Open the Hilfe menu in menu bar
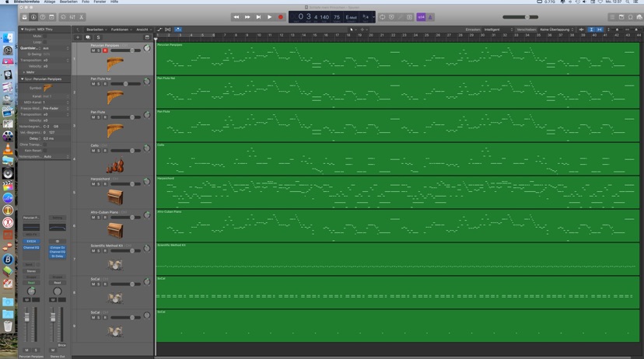The image size is (644, 359). [x=114, y=2]
